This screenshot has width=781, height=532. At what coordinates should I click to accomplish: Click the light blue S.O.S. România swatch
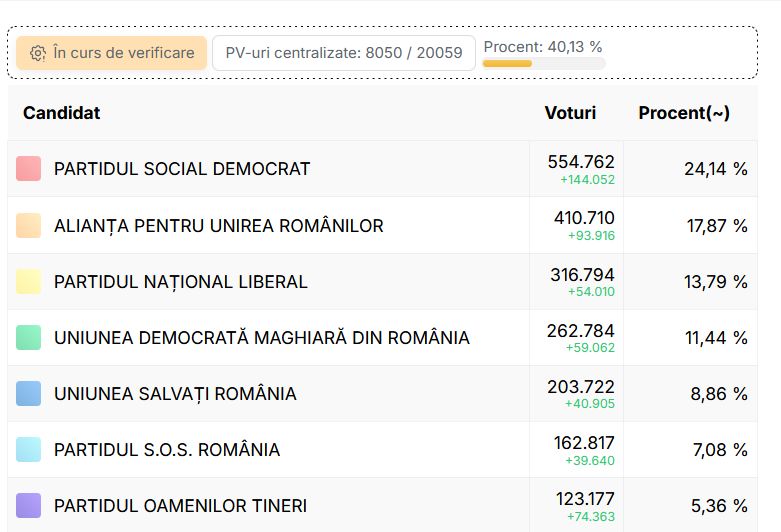(28, 450)
